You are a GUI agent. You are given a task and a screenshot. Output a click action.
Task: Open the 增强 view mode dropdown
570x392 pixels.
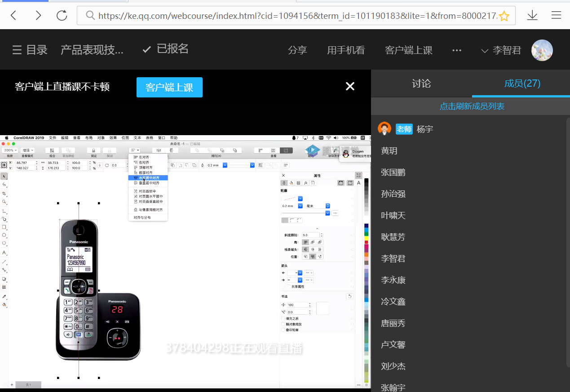(27, 150)
